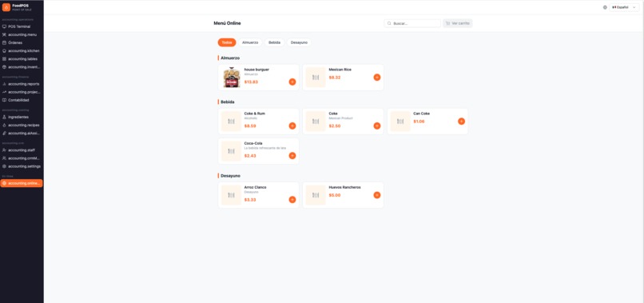This screenshot has width=644, height=303.
Task: Select highlighted accounting.online... sidebar item
Action: pyautogui.click(x=22, y=183)
